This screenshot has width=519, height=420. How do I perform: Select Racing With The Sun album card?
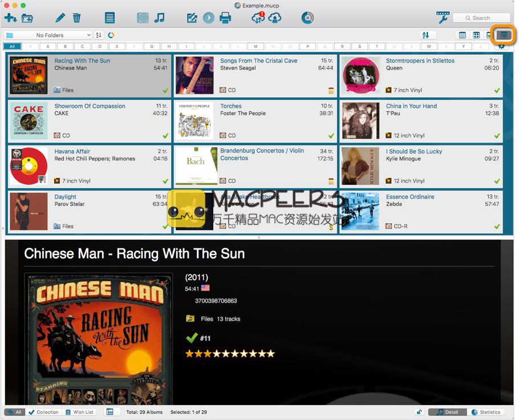(x=90, y=75)
